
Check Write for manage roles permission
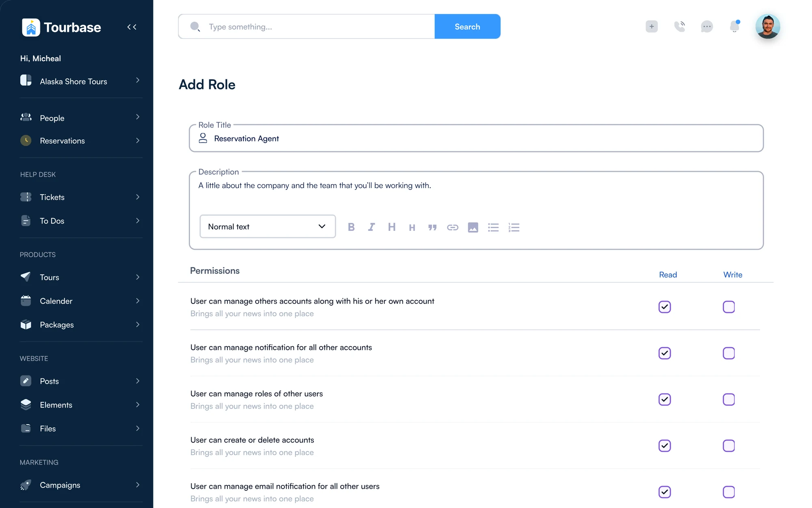[x=729, y=399]
